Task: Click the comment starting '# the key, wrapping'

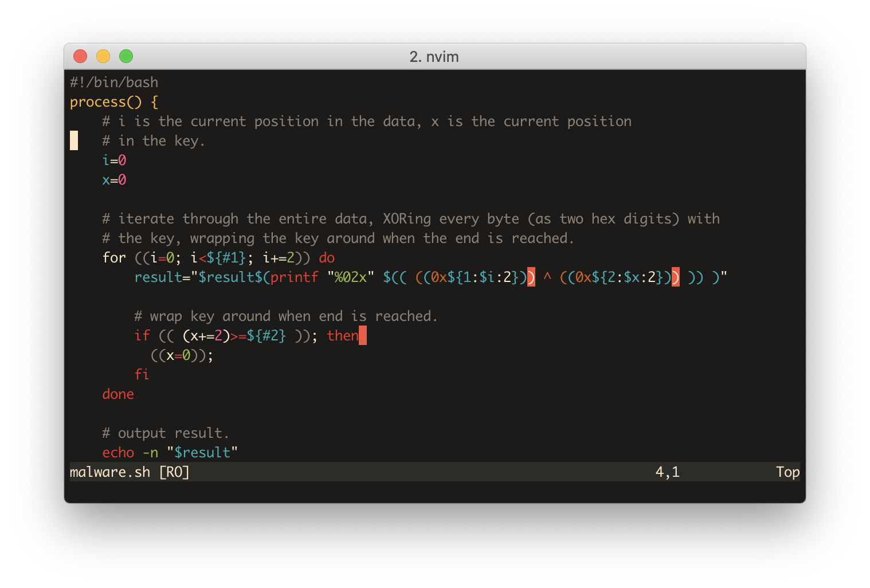Action: pyautogui.click(x=338, y=238)
